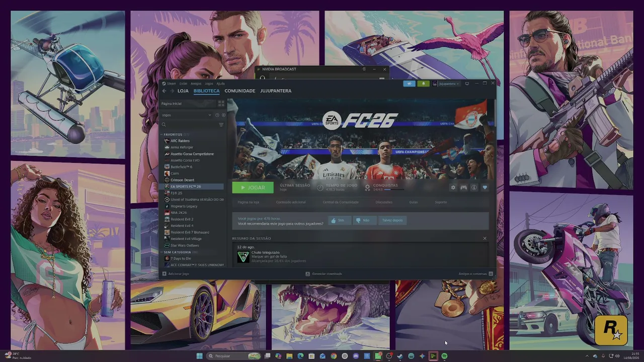The width and height of the screenshot is (644, 362).
Task: Open the Steam announcements megaphone icon
Action: (409, 83)
